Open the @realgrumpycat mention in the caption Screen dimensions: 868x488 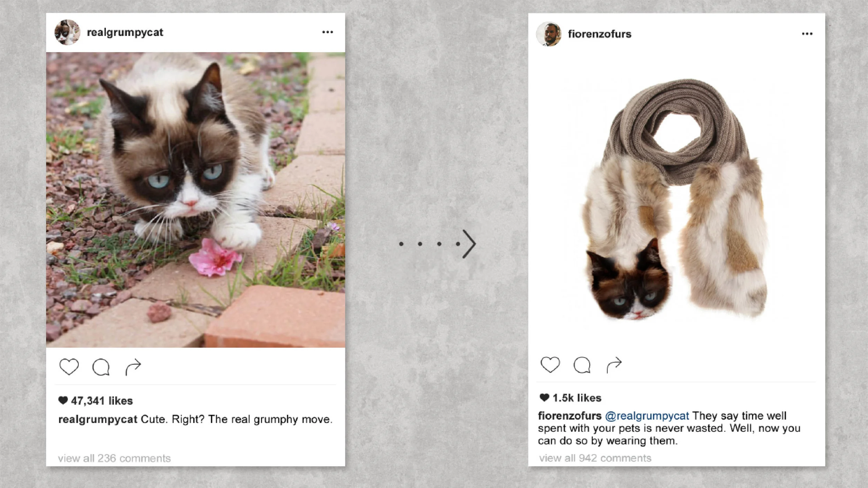(647, 416)
